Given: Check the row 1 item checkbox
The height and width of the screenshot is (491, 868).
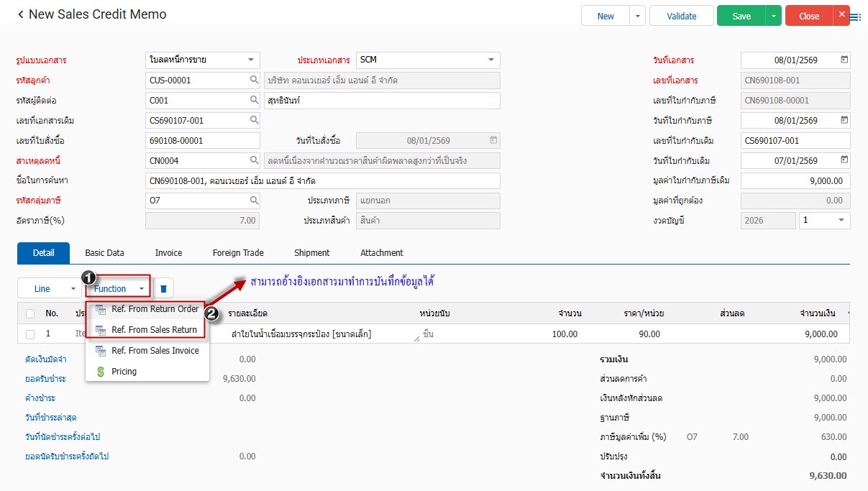Looking at the screenshot, I should point(30,334).
